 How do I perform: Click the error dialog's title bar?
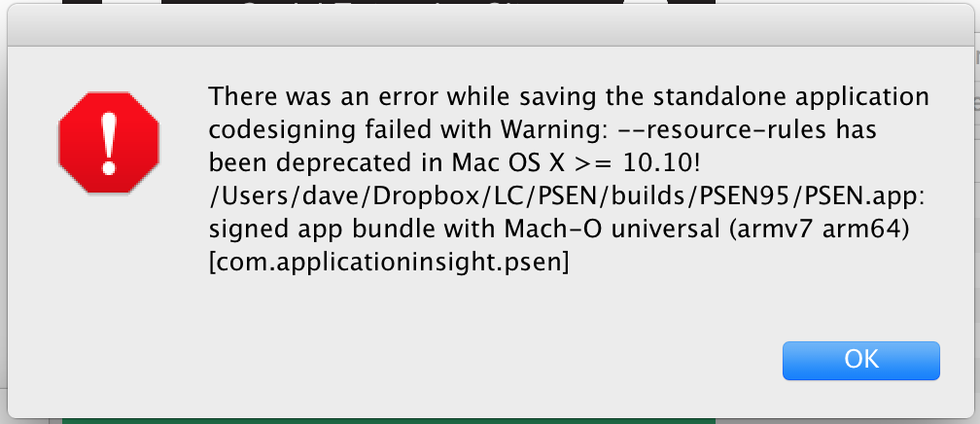(490, 32)
